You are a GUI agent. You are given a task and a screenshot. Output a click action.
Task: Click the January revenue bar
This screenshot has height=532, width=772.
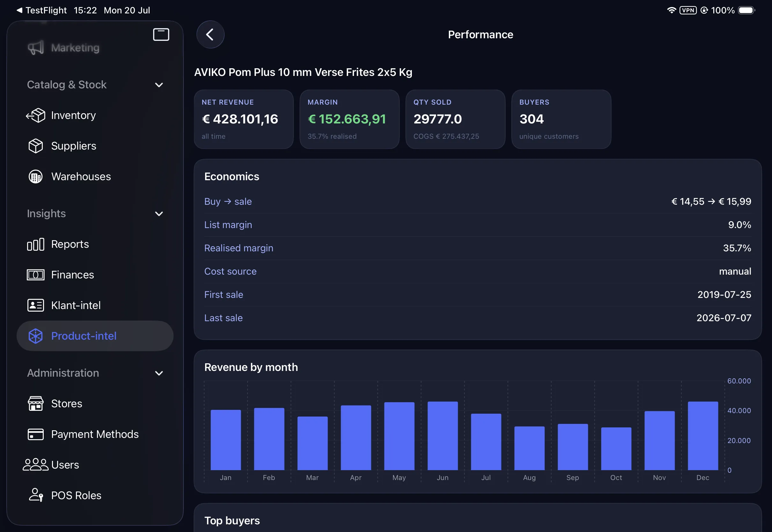(x=226, y=440)
